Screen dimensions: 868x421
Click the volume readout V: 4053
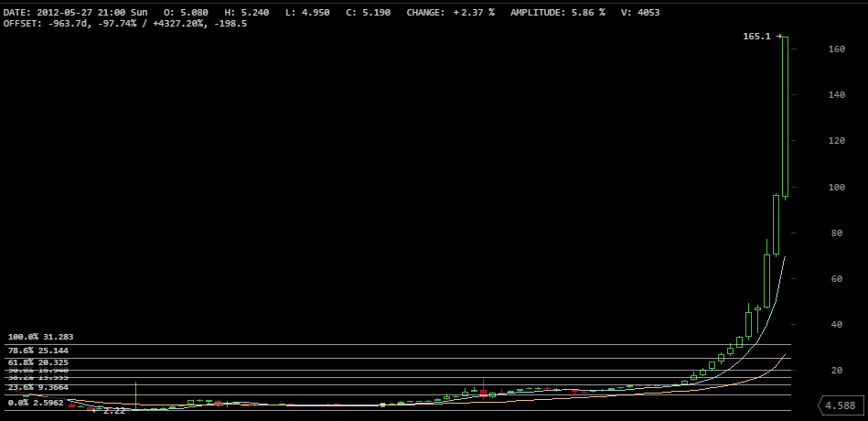tap(640, 12)
